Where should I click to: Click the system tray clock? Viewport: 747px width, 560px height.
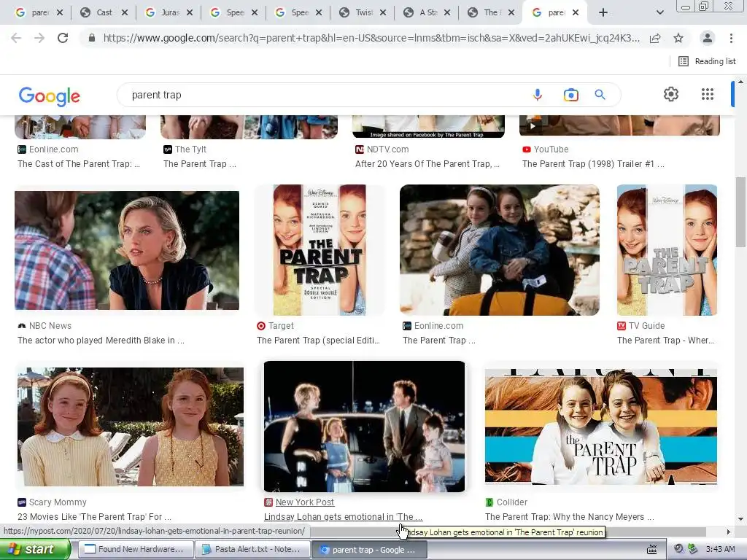[720, 550]
